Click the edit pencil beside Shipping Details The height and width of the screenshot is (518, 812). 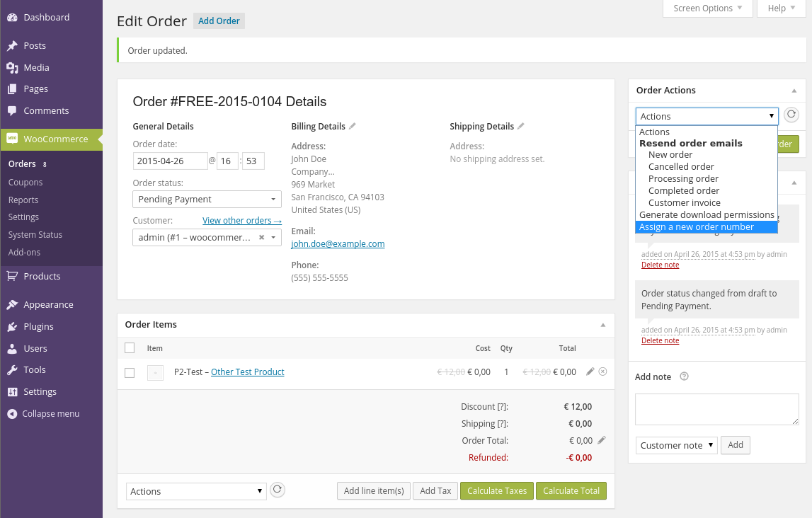pyautogui.click(x=521, y=126)
